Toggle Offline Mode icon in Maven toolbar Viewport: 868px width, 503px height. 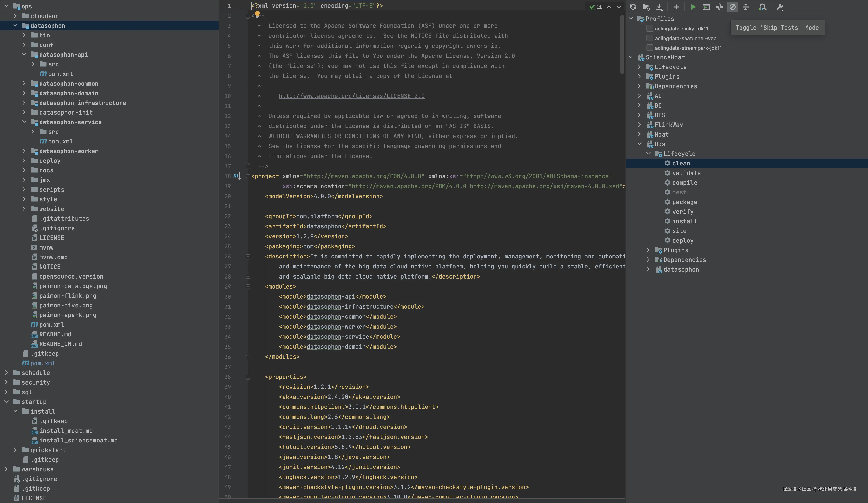[719, 7]
